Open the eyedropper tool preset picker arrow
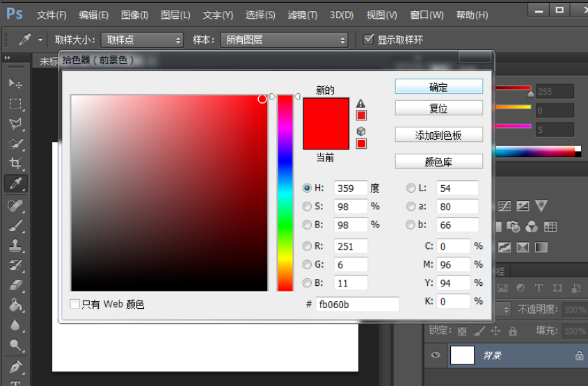 (40, 40)
